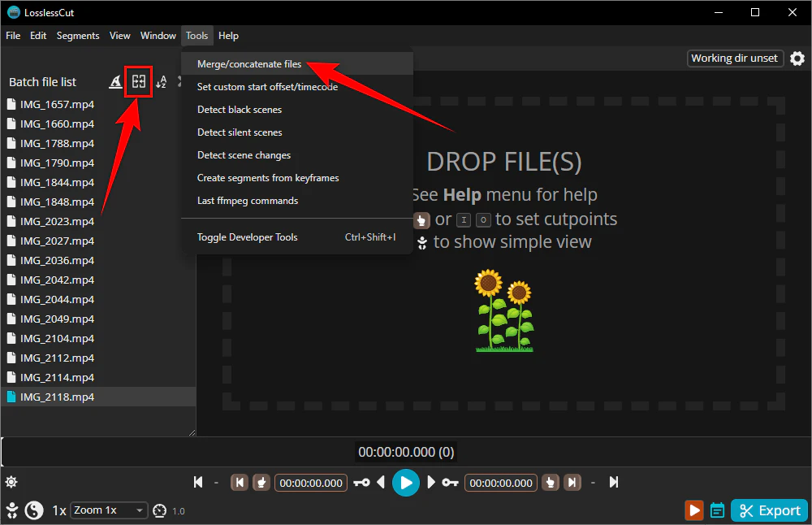Image resolution: width=812 pixels, height=525 pixels.
Task: Open the Zoom 1x dropdown
Action: point(110,510)
